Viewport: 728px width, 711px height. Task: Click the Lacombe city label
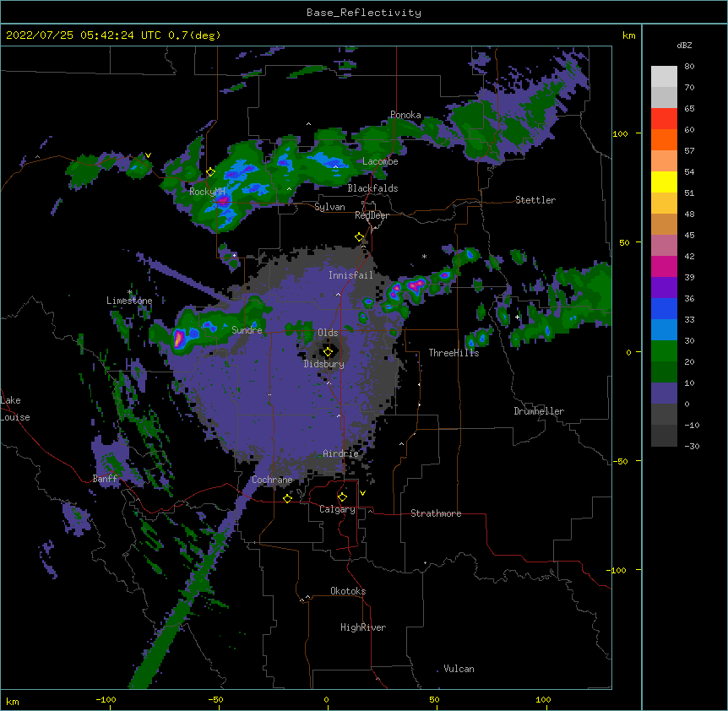tap(380, 161)
